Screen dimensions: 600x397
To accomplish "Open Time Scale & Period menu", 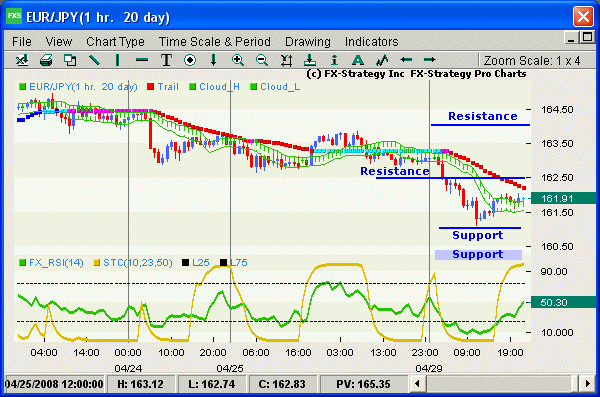I will (215, 41).
